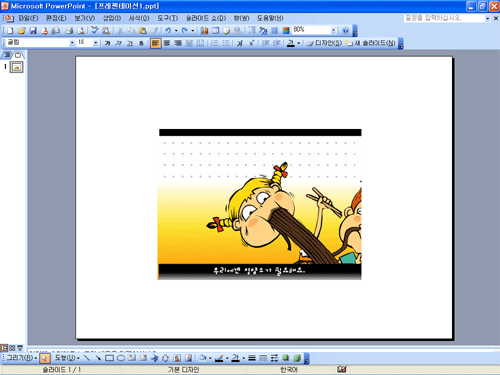The image size is (500, 375).
Task: Open the 도움말(H) menu
Action: point(270,18)
